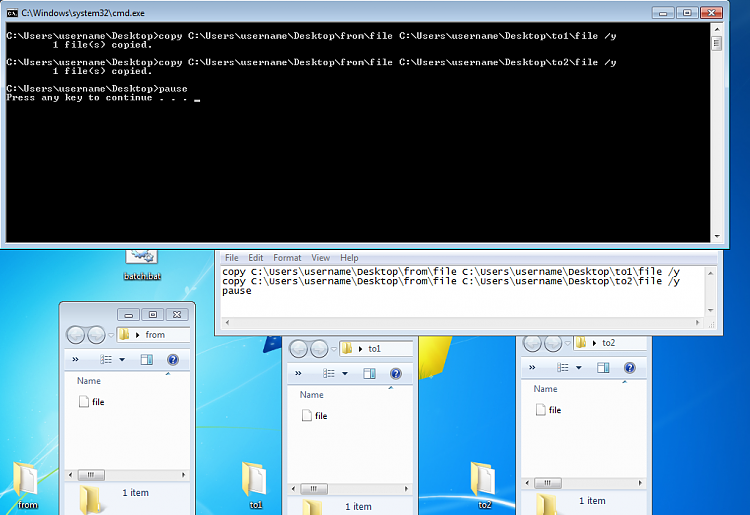Close the cmd.exe window
Viewport: 750px width, 515px height.
tap(711, 13)
